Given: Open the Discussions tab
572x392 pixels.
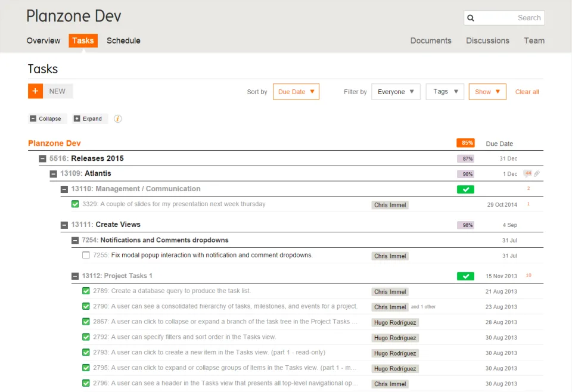Looking at the screenshot, I should pos(487,41).
